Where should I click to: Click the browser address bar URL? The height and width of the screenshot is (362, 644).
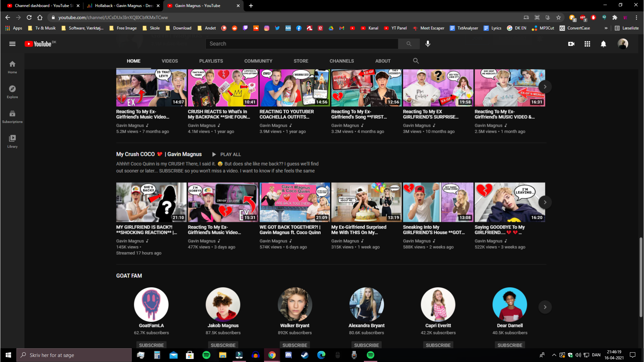(113, 17)
